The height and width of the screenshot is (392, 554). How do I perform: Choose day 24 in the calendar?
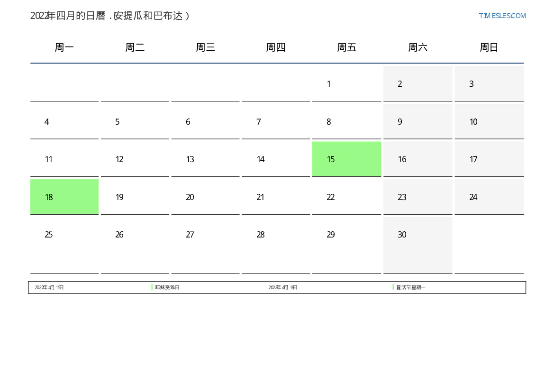tap(489, 197)
